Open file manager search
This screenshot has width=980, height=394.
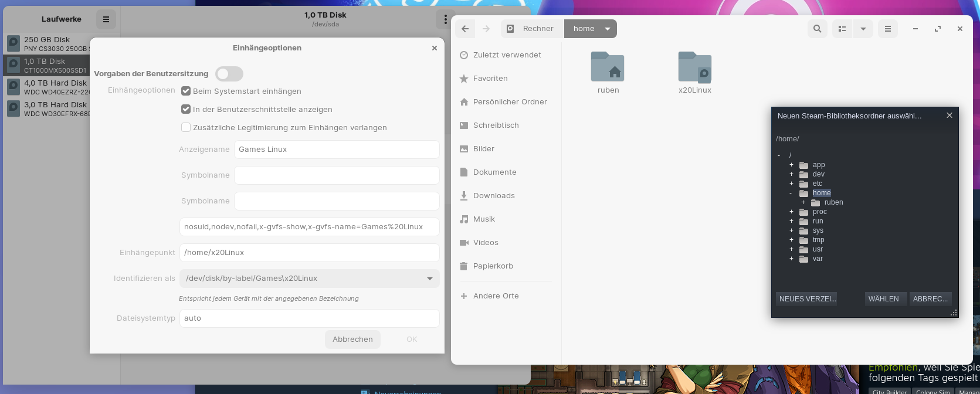pos(818,29)
